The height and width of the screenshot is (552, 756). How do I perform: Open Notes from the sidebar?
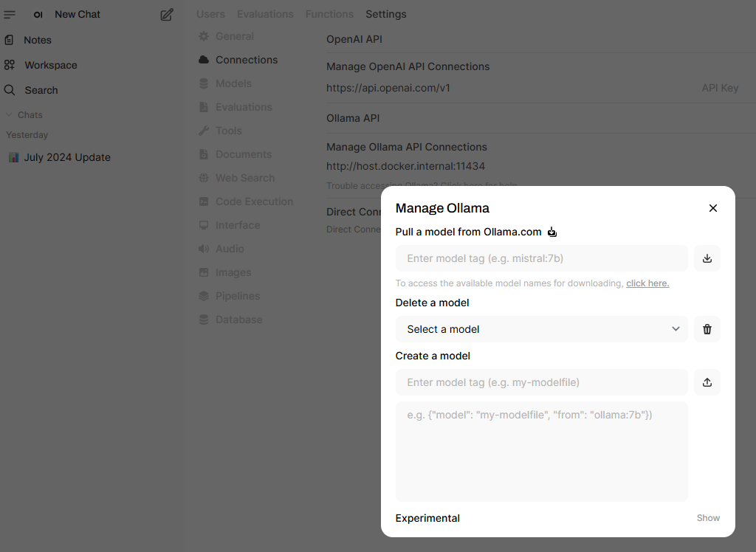click(x=37, y=40)
